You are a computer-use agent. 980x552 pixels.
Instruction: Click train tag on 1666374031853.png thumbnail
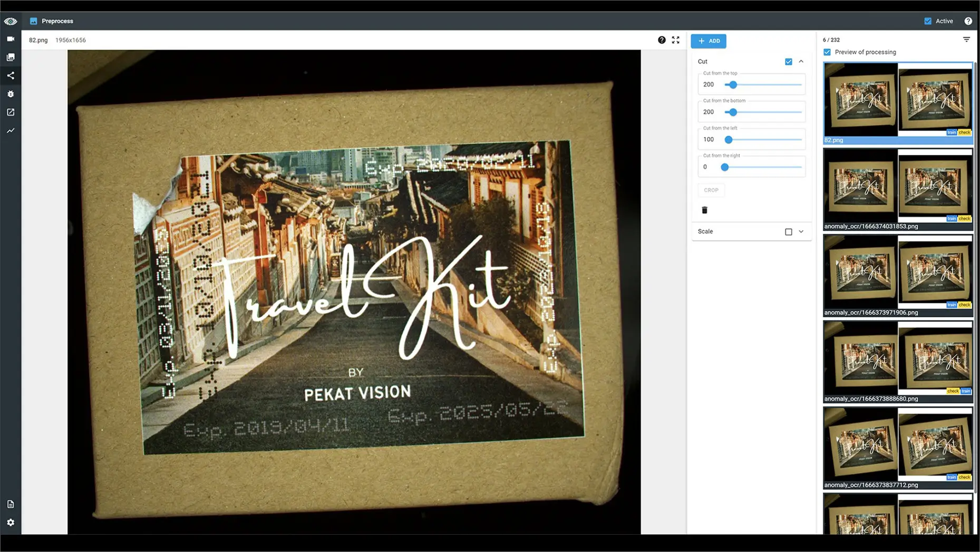[x=952, y=219]
